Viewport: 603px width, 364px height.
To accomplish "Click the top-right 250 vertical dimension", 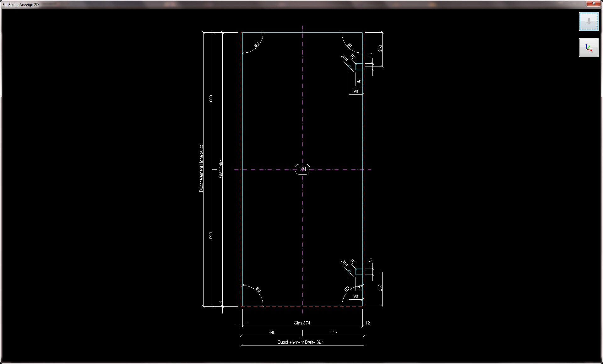I will click(x=380, y=48).
